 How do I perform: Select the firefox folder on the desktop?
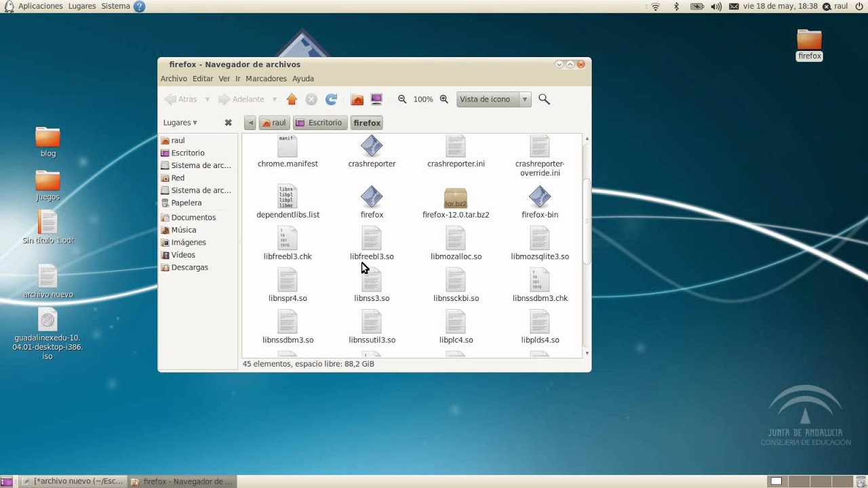[x=809, y=39]
